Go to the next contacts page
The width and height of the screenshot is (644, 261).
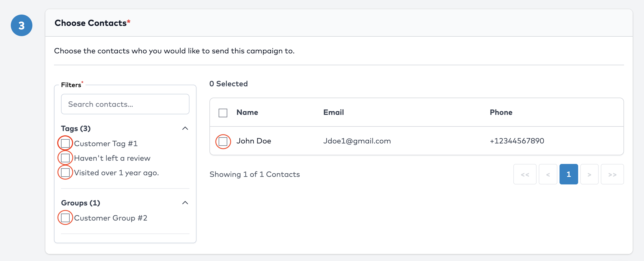pos(589,174)
